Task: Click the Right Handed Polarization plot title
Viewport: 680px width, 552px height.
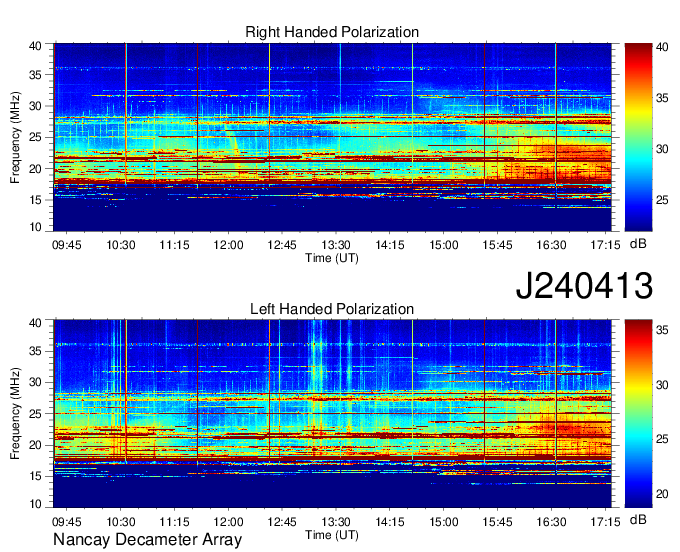Action: (x=332, y=32)
